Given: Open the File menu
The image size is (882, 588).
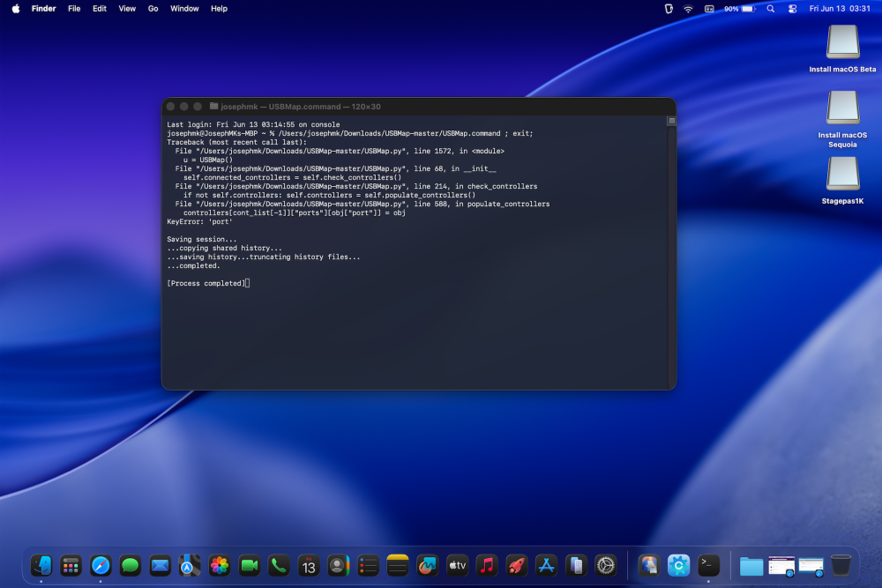Looking at the screenshot, I should tap(74, 9).
